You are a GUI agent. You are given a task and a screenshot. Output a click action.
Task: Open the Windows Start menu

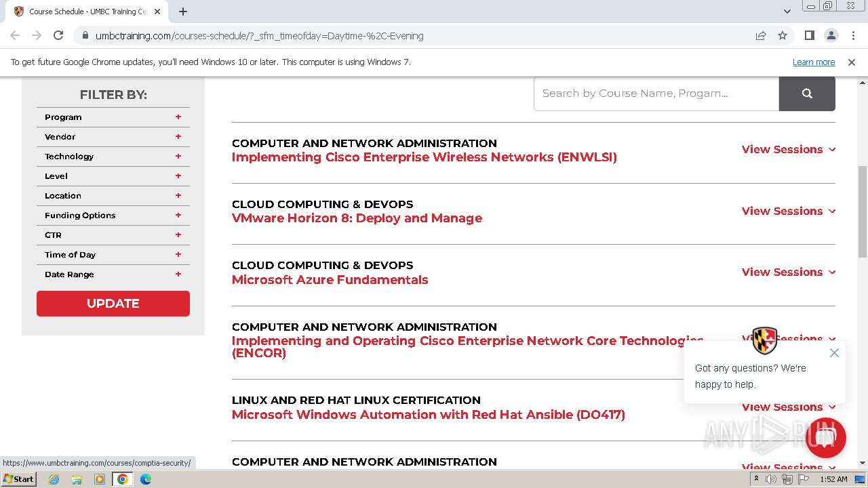pos(18,479)
